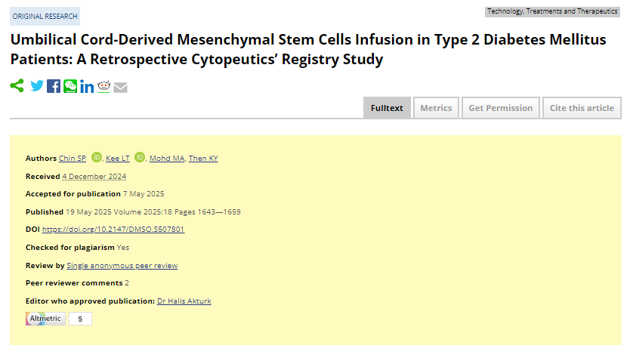The height and width of the screenshot is (364, 630).
Task: Open the Cite this article tab
Action: tap(582, 108)
